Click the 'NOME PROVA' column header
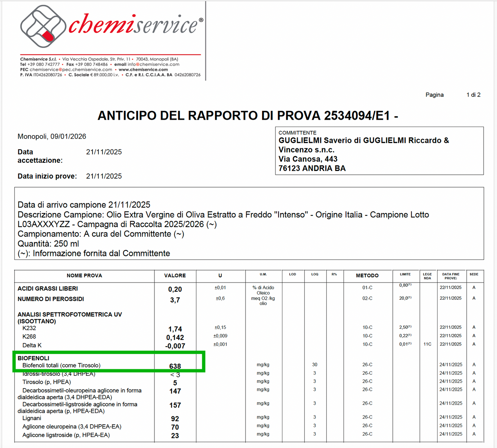Image resolution: width=497 pixels, height=448 pixels. (x=84, y=276)
